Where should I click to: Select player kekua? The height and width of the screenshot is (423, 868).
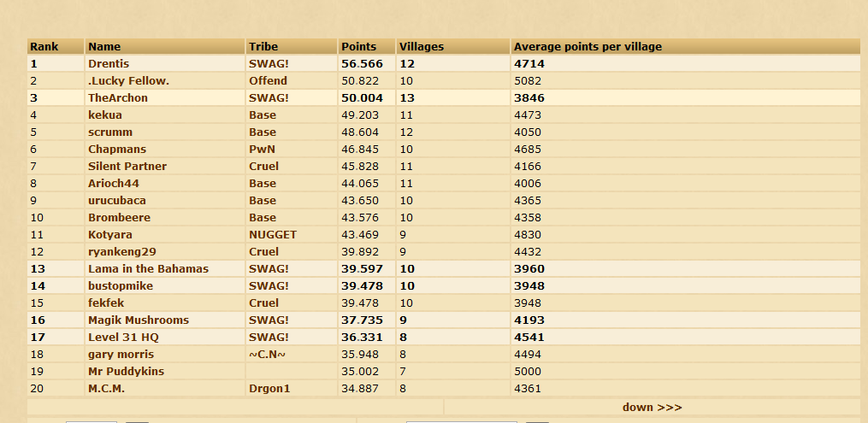(105, 115)
